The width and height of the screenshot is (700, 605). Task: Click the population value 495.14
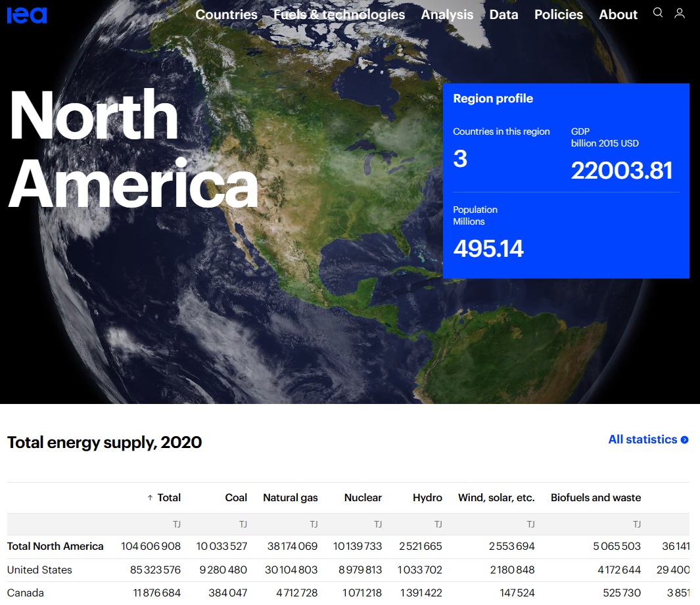[488, 248]
